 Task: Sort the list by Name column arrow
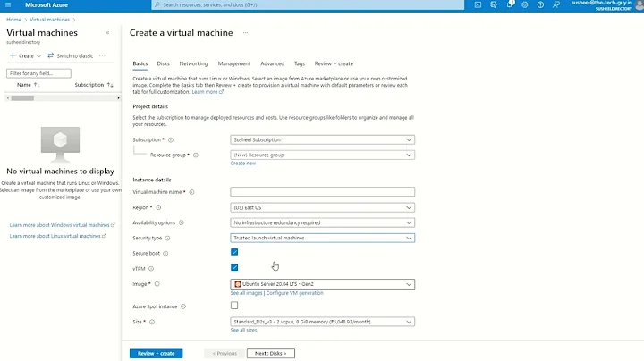point(36,85)
